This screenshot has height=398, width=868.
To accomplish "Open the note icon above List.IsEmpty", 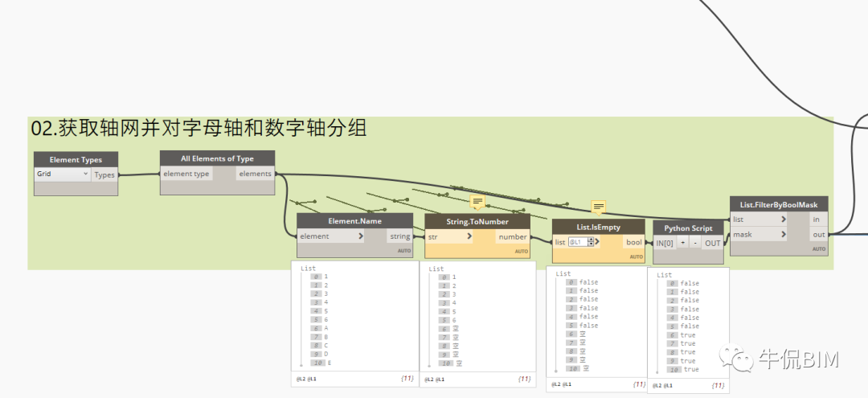I will pyautogui.click(x=599, y=207).
